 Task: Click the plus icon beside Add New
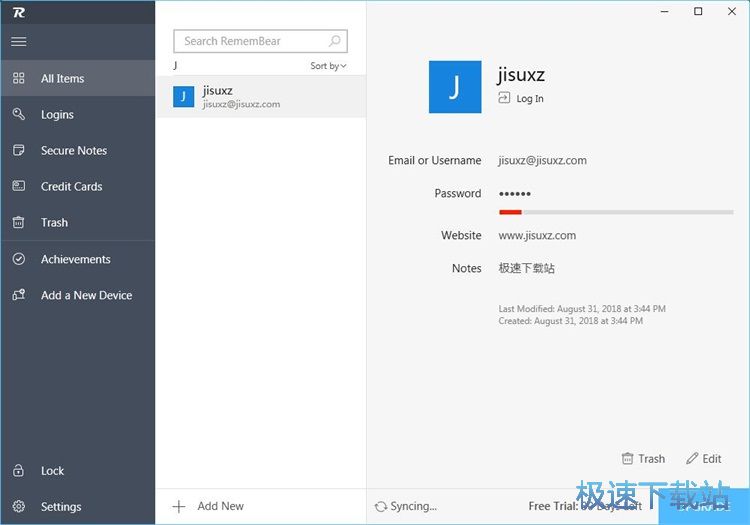179,506
